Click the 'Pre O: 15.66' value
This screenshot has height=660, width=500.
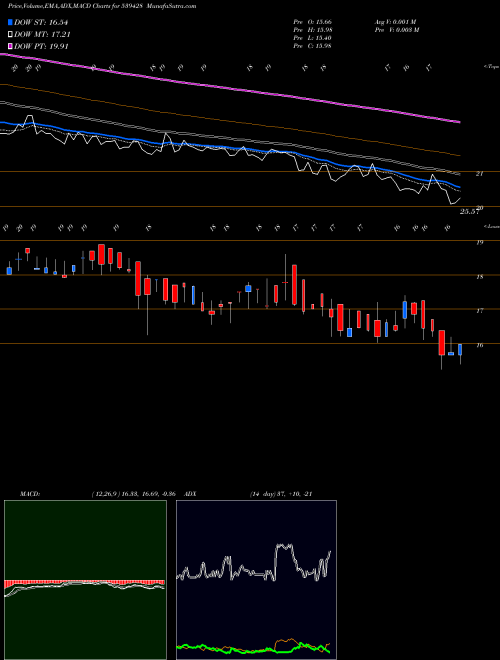tap(313, 22)
